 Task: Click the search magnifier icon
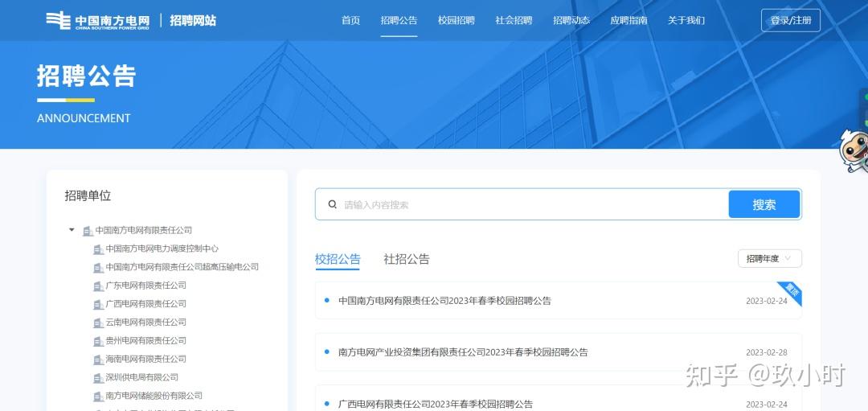coord(333,204)
